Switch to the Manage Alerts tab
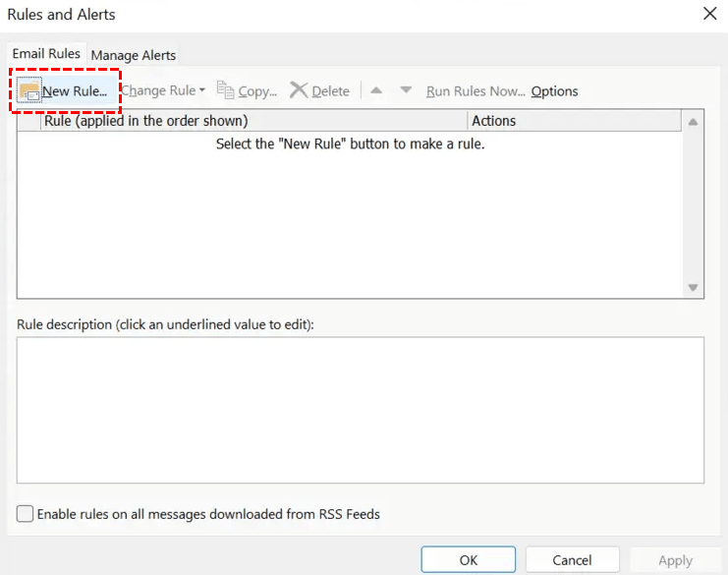This screenshot has height=575, width=728. [x=134, y=55]
